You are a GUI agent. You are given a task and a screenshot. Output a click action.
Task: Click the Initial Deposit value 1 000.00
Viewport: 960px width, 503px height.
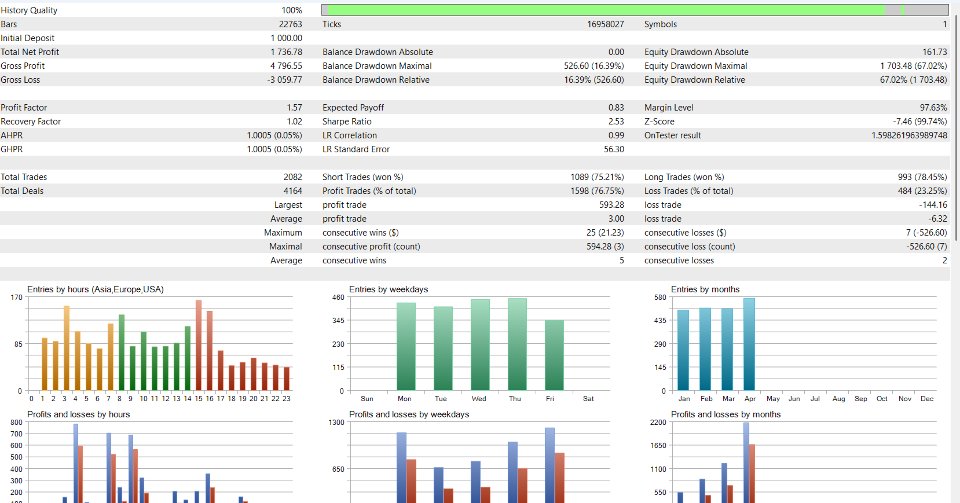pos(286,38)
